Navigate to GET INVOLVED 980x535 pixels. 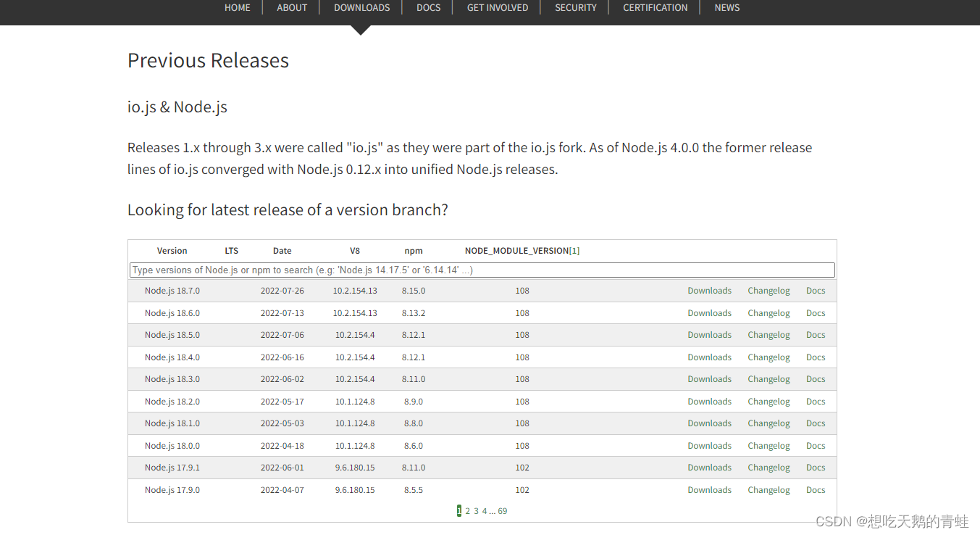498,8
